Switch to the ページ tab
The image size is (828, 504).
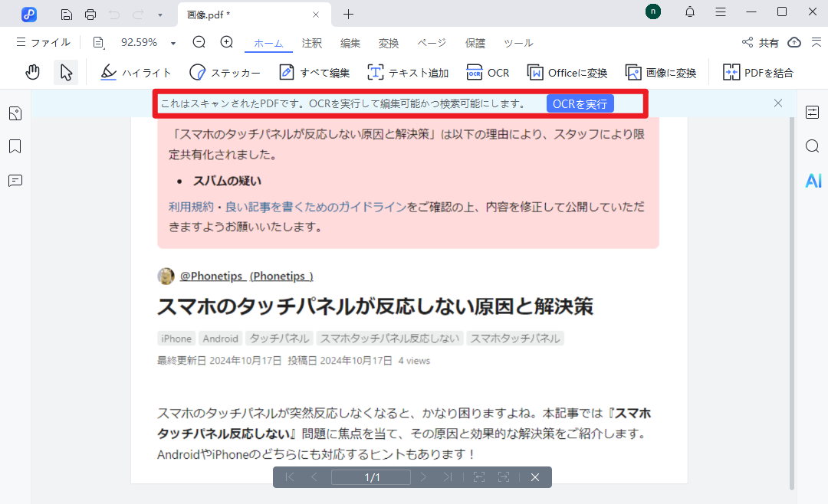(432, 43)
